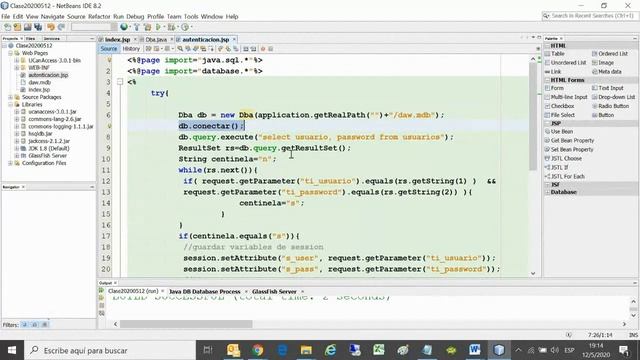Switch to the Dba.java editor tab
Viewport: 640px width, 360px height.
[x=156, y=40]
